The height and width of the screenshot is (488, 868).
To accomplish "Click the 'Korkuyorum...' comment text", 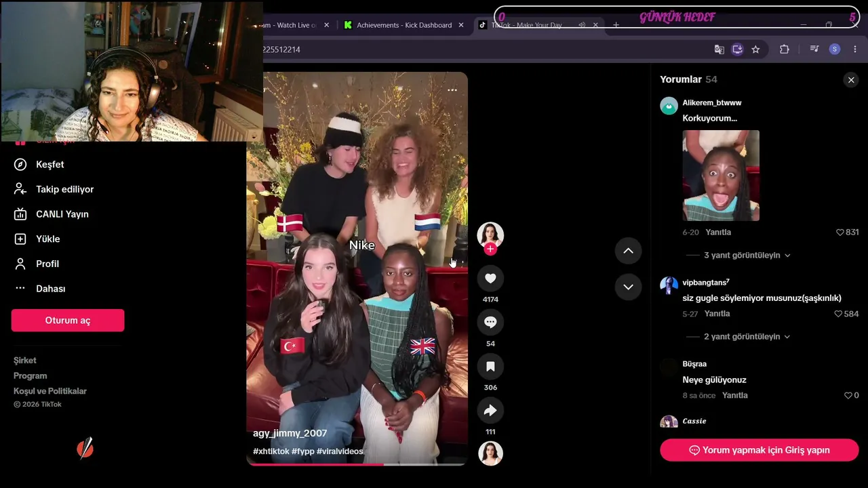I will (x=710, y=119).
